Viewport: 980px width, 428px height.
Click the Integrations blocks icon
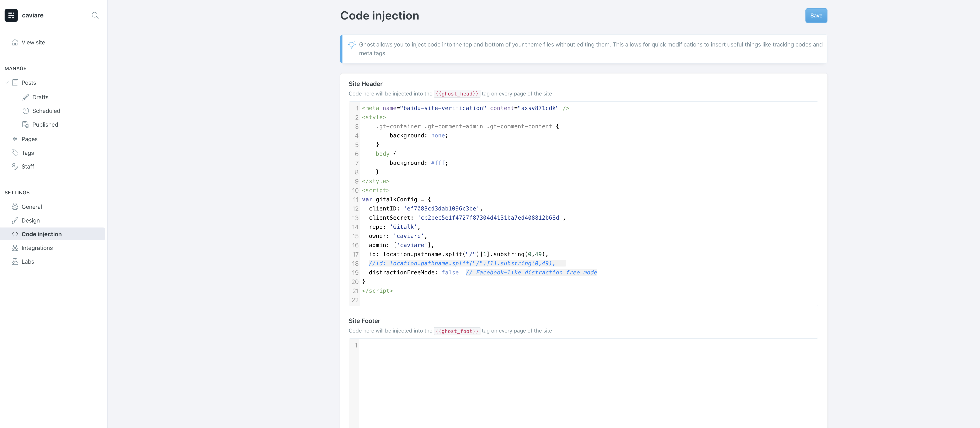[15, 248]
